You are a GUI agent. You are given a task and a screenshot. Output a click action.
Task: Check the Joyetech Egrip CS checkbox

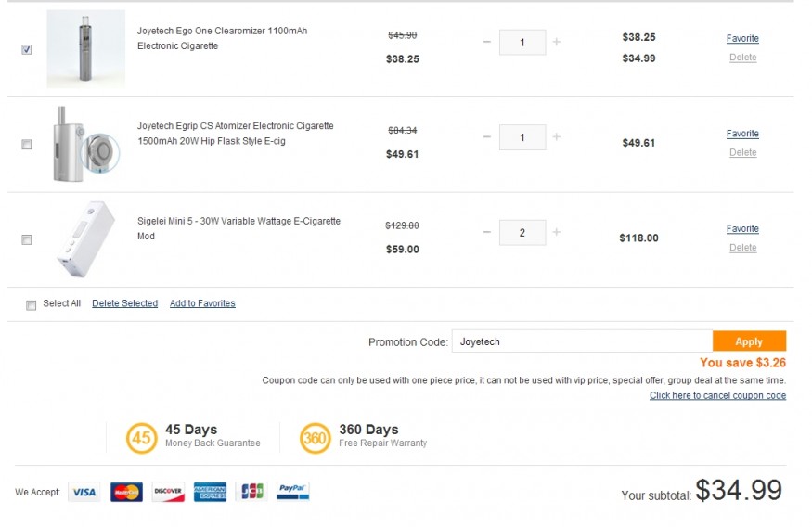pyautogui.click(x=26, y=145)
